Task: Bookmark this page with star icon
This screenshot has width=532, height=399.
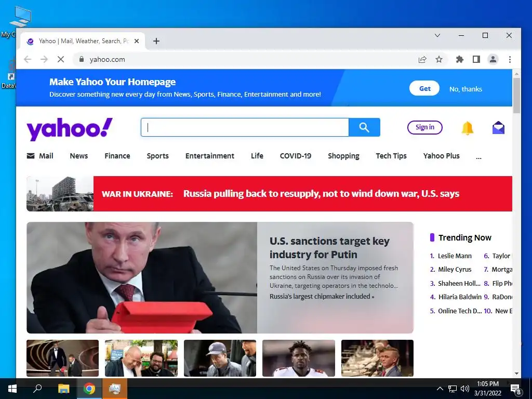Action: pos(438,59)
